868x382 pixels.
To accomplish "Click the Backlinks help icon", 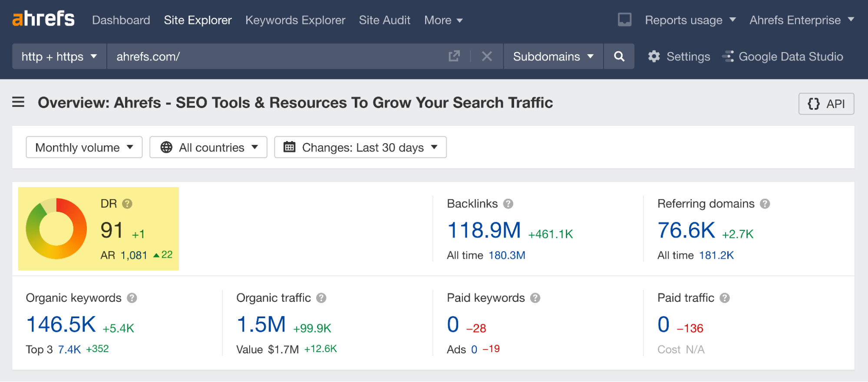I will [508, 204].
